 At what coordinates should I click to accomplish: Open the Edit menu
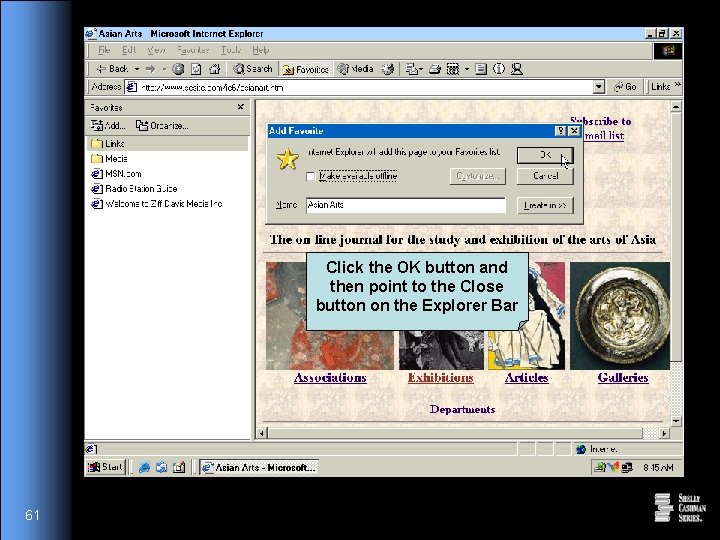click(129, 50)
